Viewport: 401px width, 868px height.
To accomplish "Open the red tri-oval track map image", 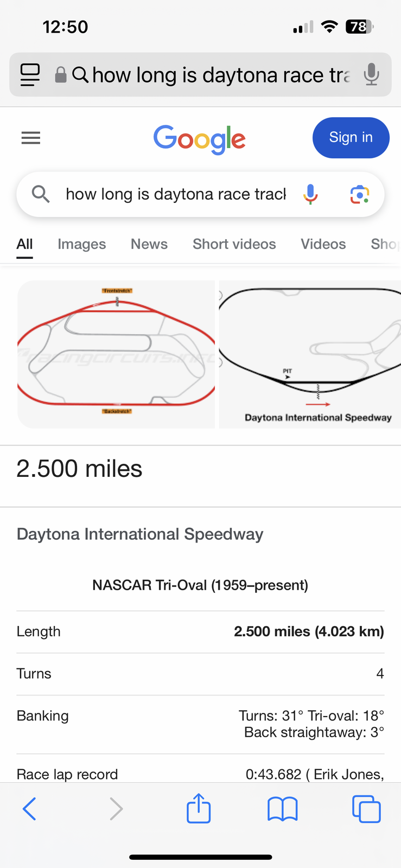I will (x=116, y=354).
